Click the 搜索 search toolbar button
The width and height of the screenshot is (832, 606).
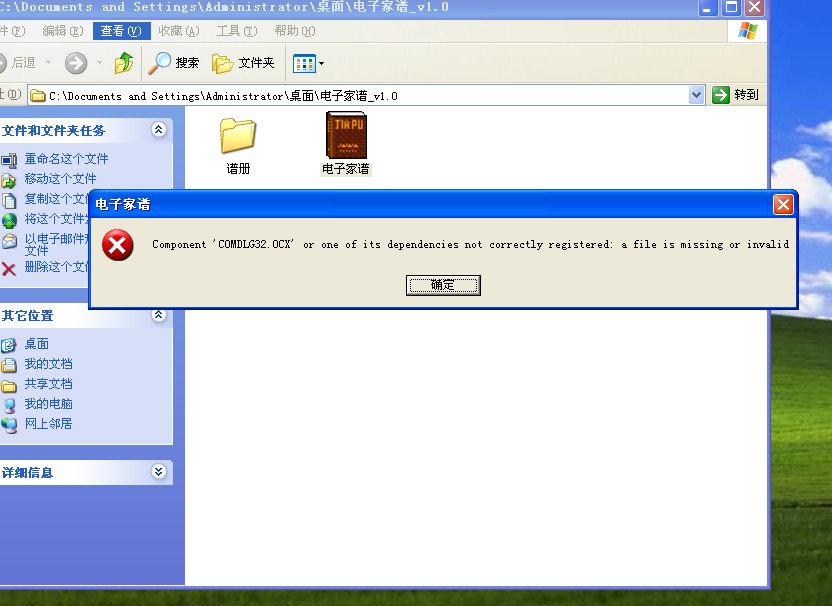click(175, 63)
